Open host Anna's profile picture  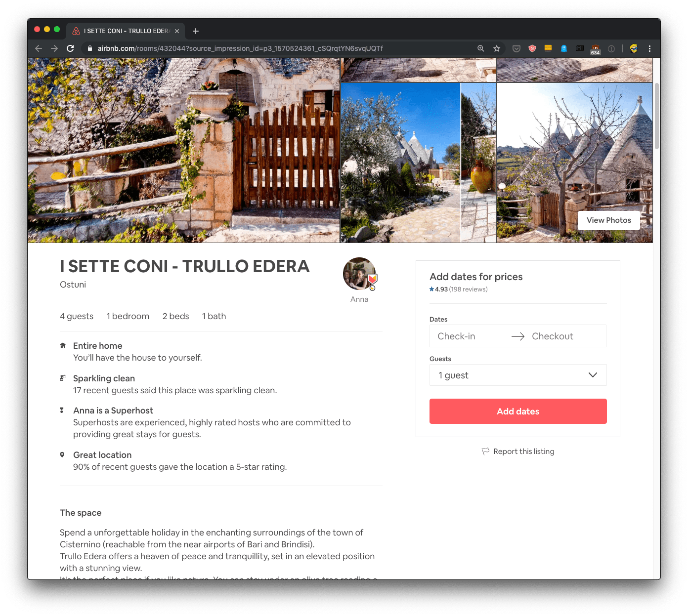click(x=359, y=274)
